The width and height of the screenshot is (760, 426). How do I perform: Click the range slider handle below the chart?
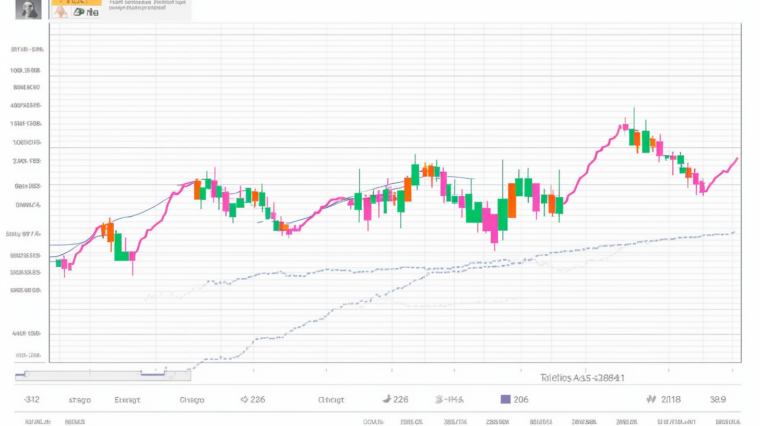tap(152, 374)
